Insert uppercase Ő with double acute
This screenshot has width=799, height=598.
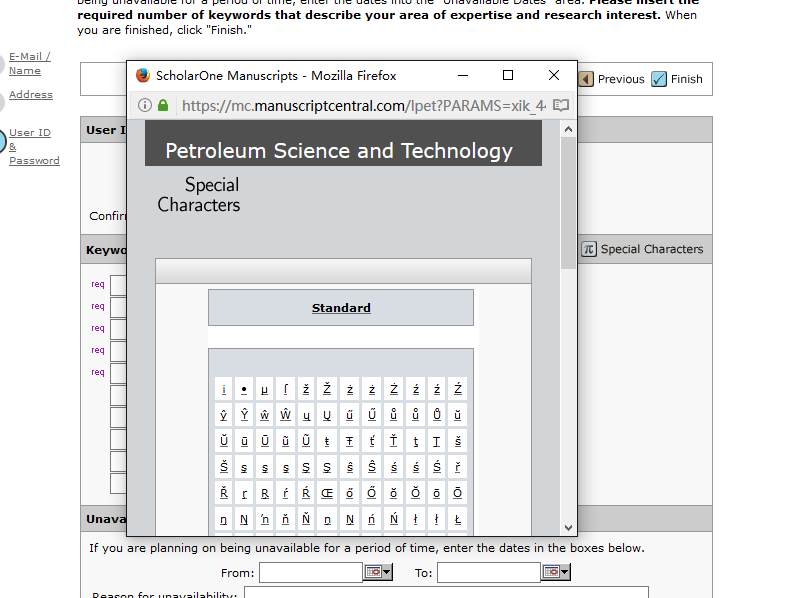(x=372, y=493)
